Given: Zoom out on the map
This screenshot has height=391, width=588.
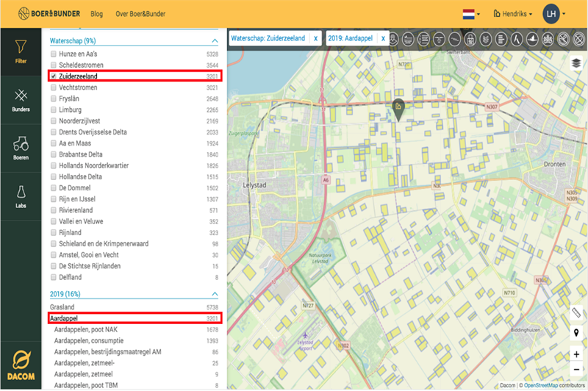Looking at the screenshot, I should [x=576, y=370].
